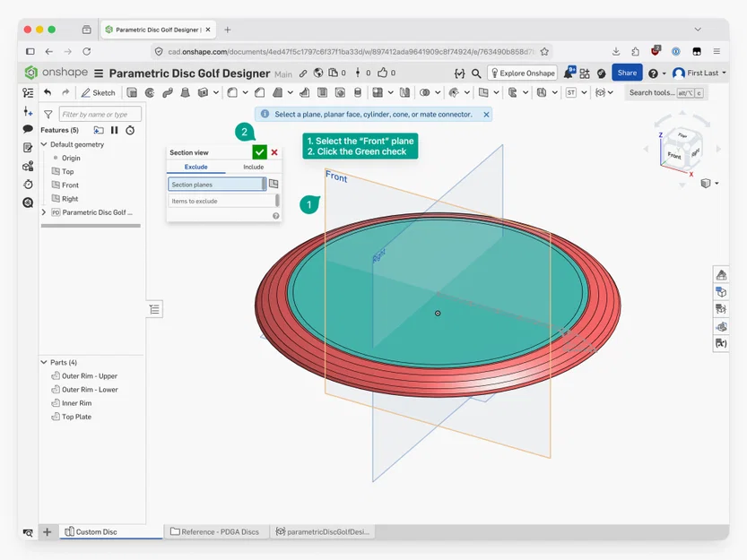
Task: Toggle the rollback pause icon in Features header
Action: click(x=115, y=130)
